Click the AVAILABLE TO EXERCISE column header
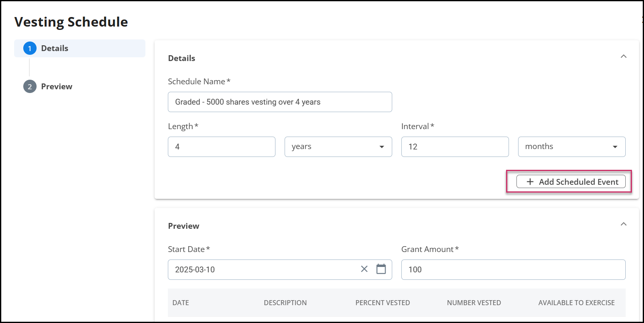The width and height of the screenshot is (644, 323). [x=577, y=303]
